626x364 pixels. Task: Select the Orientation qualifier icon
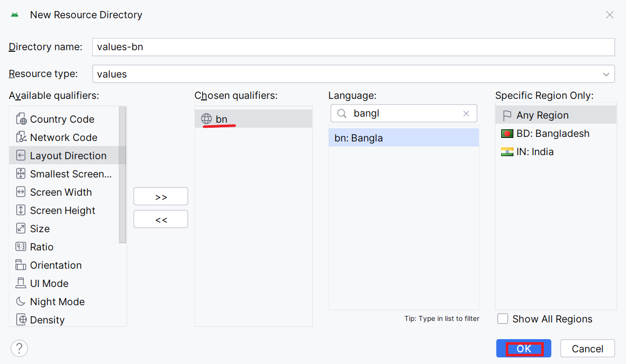pos(21,265)
